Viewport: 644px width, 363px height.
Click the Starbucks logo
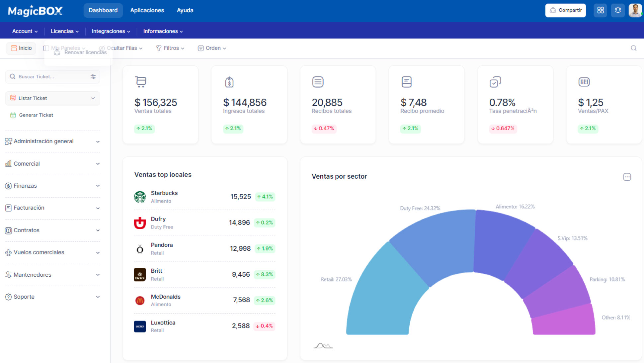[140, 197]
